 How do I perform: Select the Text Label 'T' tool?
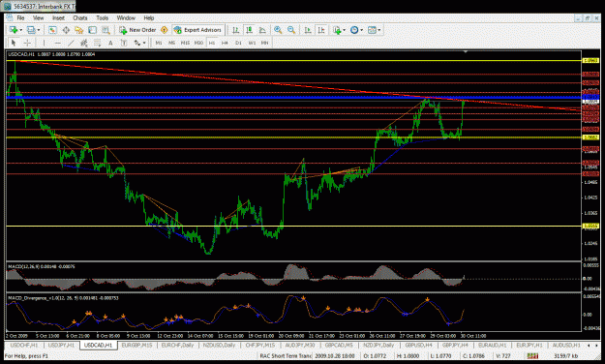(x=124, y=43)
